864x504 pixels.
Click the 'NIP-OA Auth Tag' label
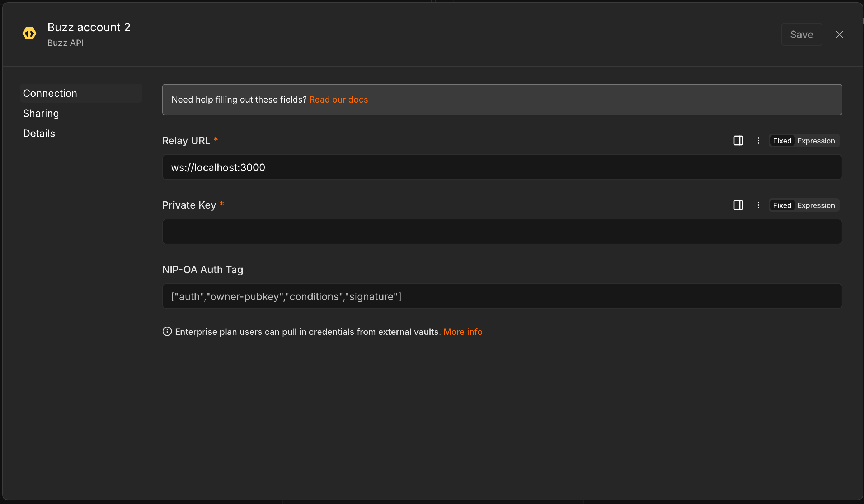203,270
